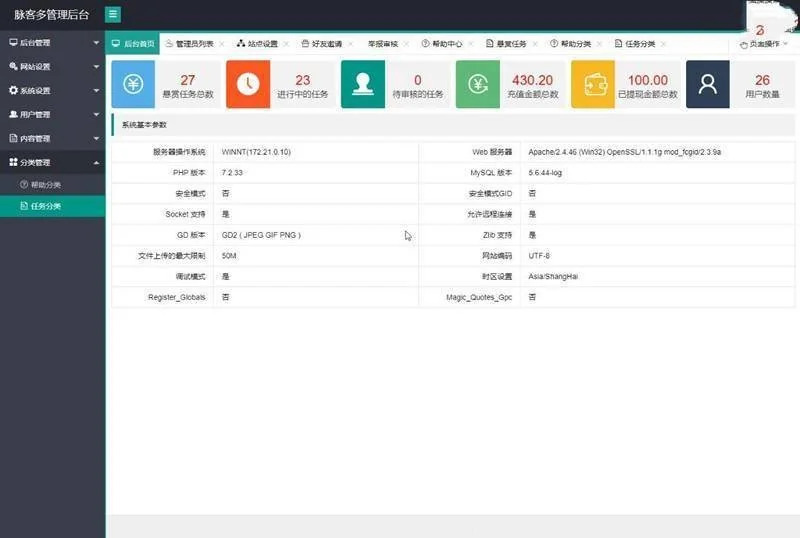This screenshot has height=538, width=800.
Task: Click the green yen icon for 充值金额总数
Action: coord(478,84)
